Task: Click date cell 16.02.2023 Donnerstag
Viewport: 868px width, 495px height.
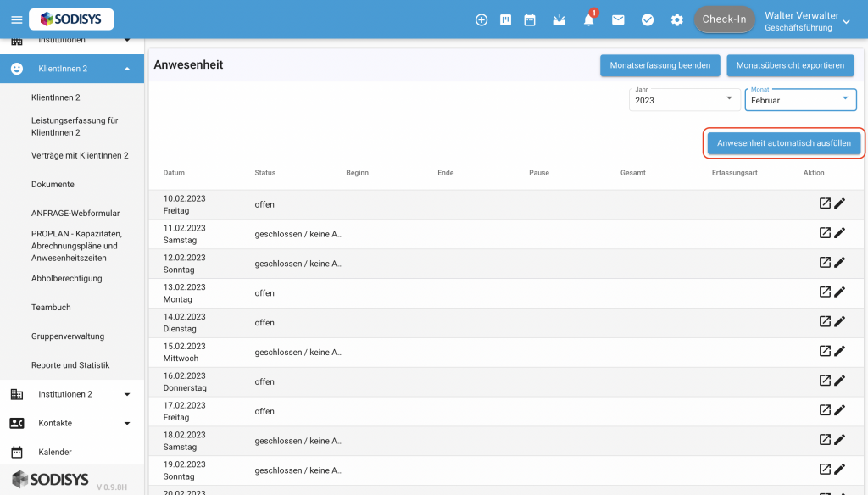Action: pos(185,381)
